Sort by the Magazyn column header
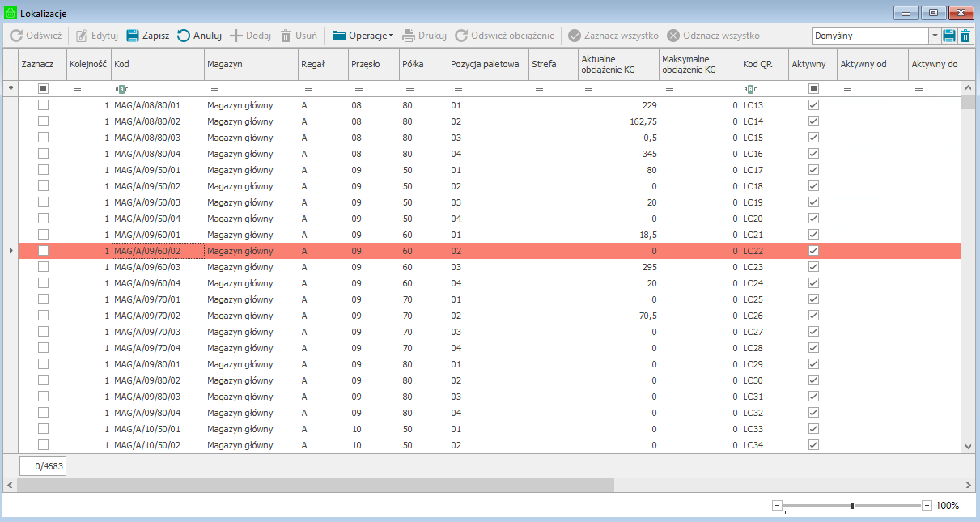Viewport: 980px width, 522px height. (251, 64)
